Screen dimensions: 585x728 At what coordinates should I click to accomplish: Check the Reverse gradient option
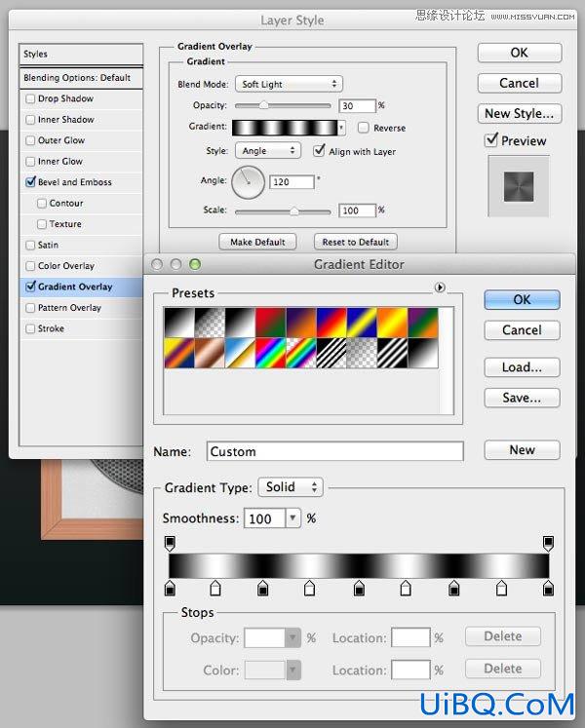tap(364, 128)
